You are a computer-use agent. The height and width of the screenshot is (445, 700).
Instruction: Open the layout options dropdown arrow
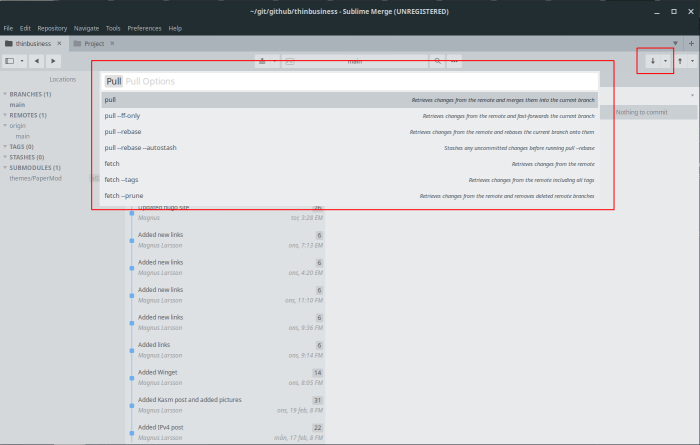click(x=21, y=61)
